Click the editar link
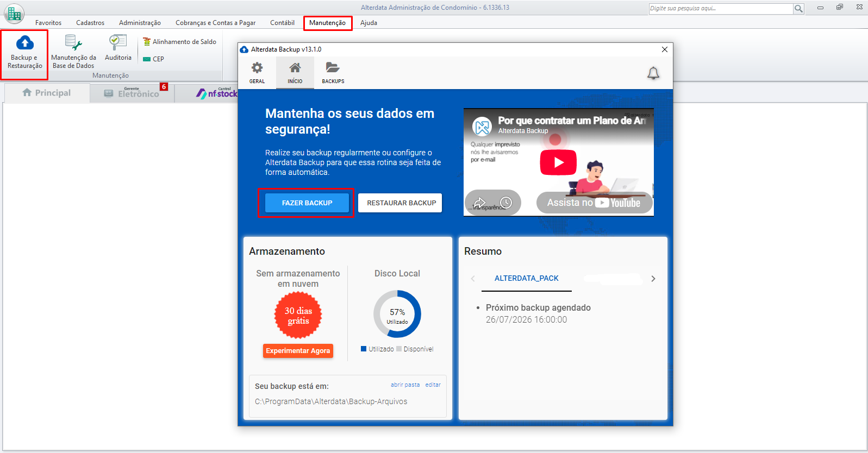The image size is (868, 453). point(433,385)
